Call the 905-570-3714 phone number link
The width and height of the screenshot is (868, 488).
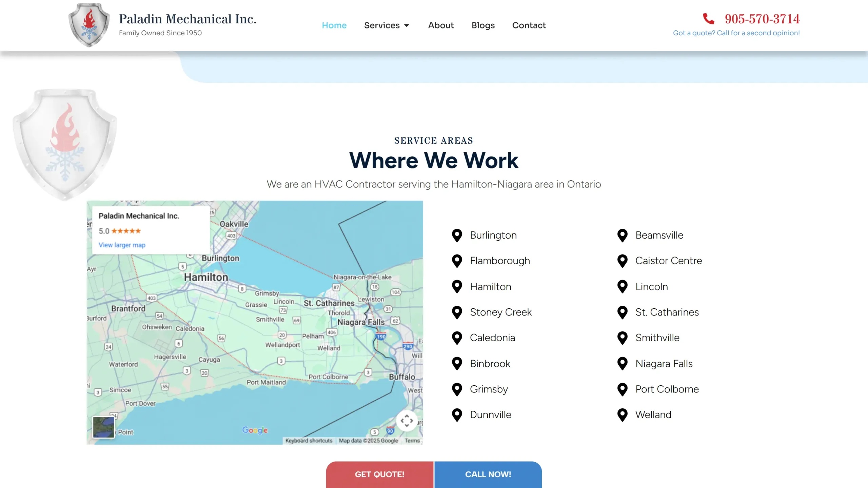tap(762, 19)
